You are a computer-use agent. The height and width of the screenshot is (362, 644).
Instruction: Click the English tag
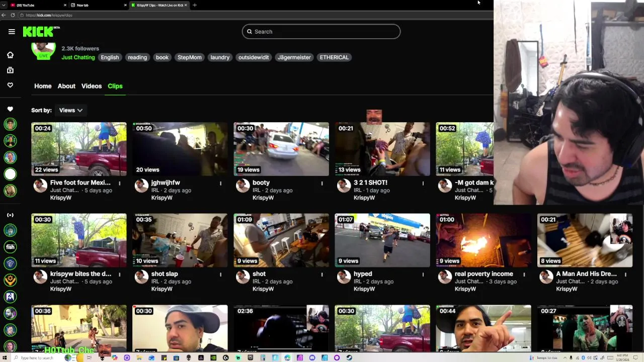click(x=110, y=57)
